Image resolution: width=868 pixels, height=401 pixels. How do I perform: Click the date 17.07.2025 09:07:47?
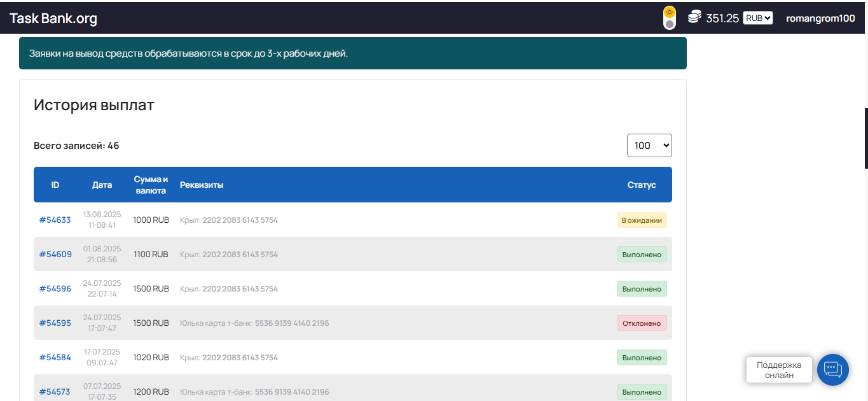coord(102,358)
